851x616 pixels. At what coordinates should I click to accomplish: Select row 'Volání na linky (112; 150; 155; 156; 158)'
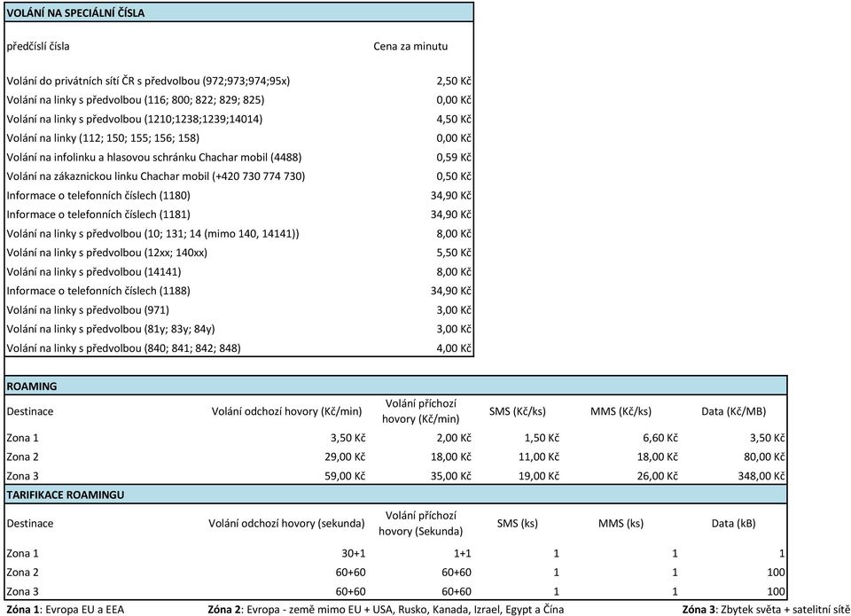click(x=238, y=138)
